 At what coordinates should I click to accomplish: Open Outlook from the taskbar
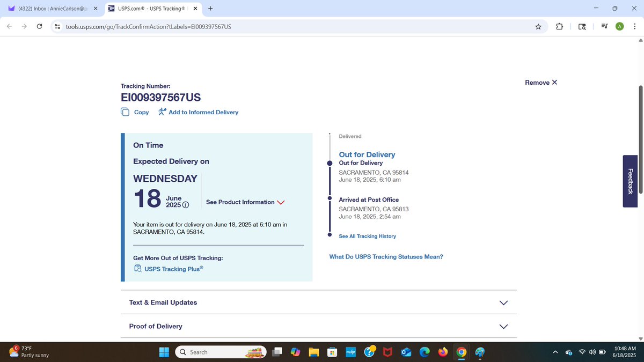coord(406,352)
